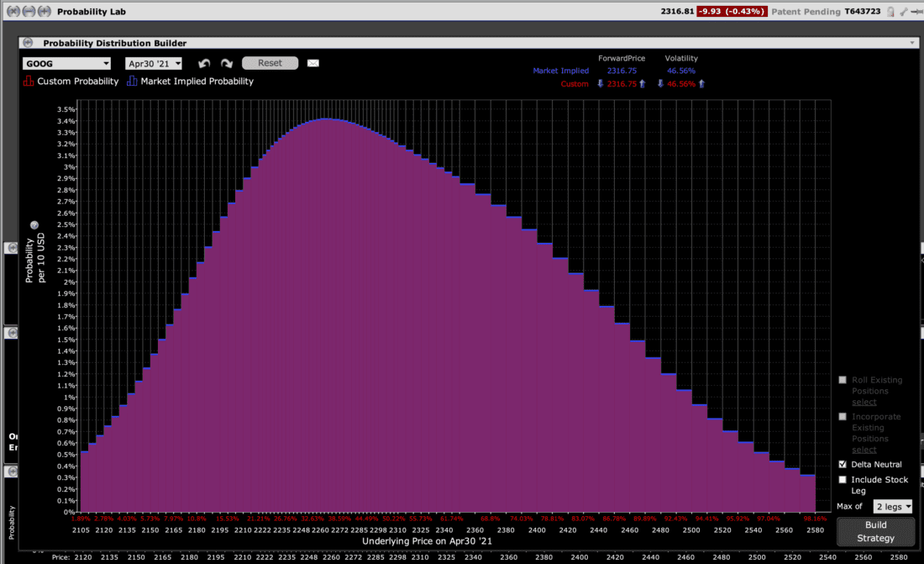Decrease Custom Volatility with down arrow
The width and height of the screenshot is (924, 564).
(660, 84)
